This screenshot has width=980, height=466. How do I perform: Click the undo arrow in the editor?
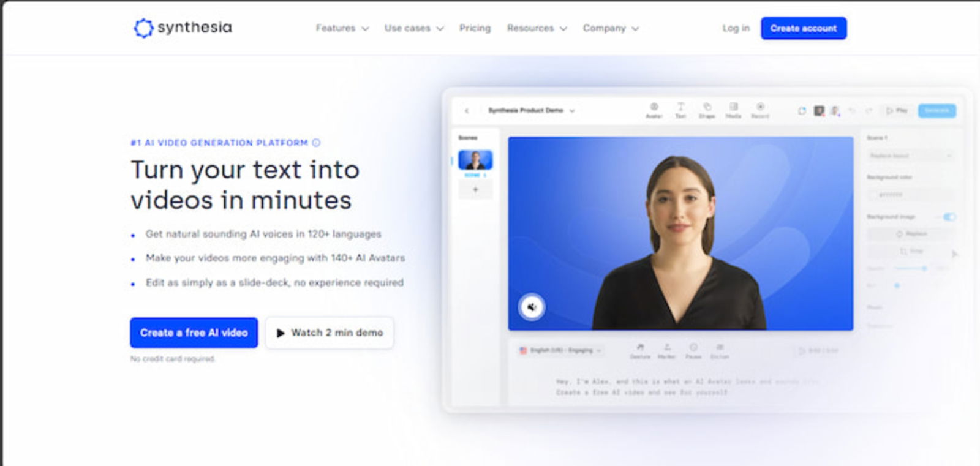(851, 111)
